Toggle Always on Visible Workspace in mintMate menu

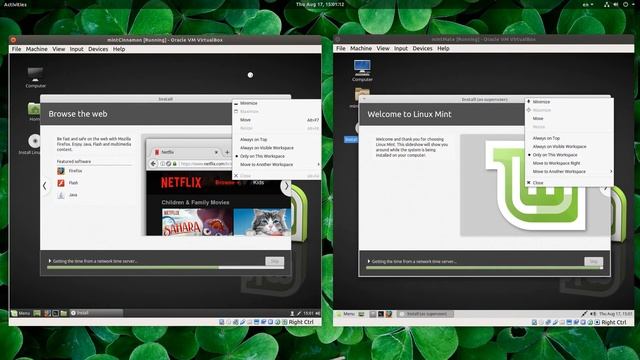[x=569, y=147]
